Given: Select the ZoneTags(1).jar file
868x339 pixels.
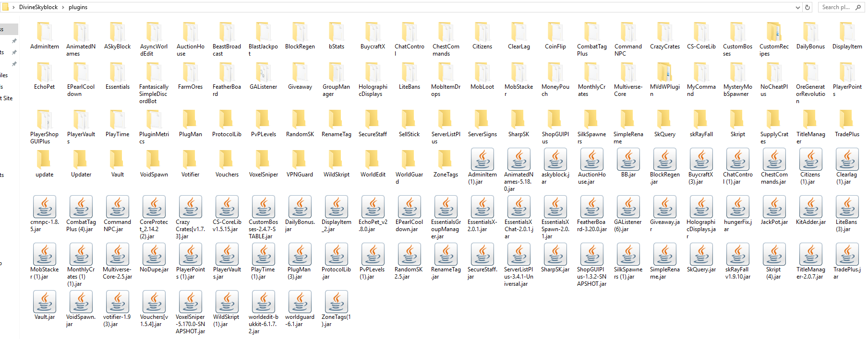Looking at the screenshot, I should click(x=337, y=309).
